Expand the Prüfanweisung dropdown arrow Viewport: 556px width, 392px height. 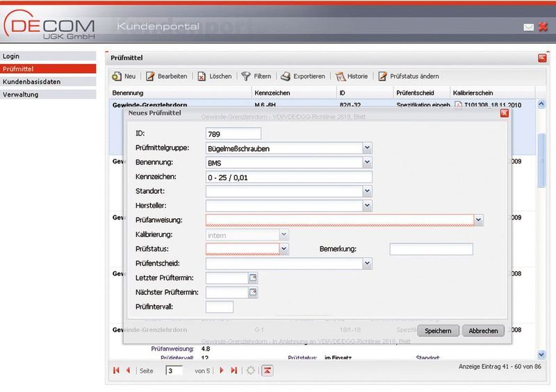tap(478, 220)
